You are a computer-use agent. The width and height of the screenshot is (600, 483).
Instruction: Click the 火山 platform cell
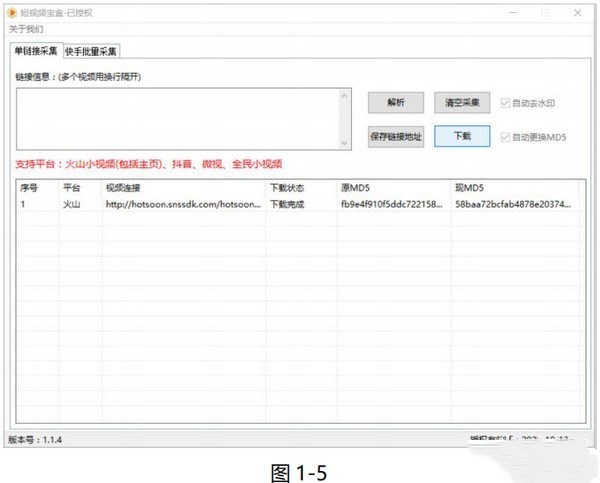point(72,204)
